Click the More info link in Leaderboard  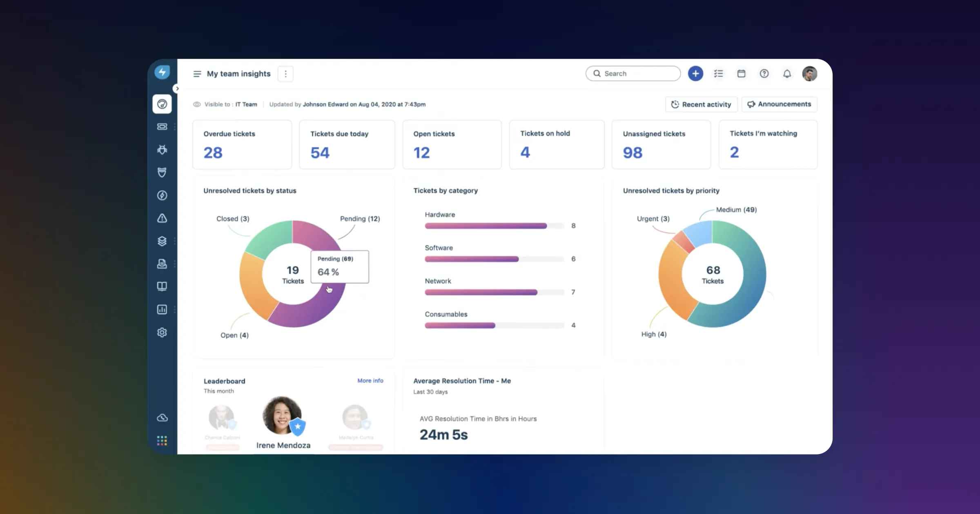pos(370,381)
